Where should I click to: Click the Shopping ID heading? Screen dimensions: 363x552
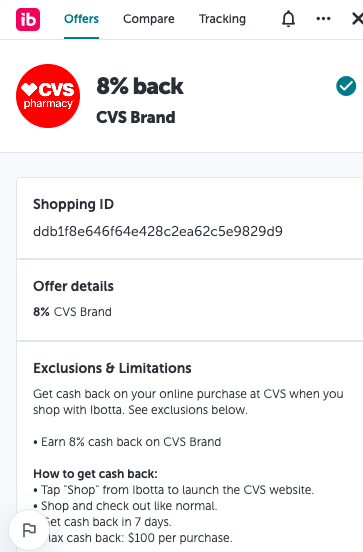pyautogui.click(x=73, y=204)
